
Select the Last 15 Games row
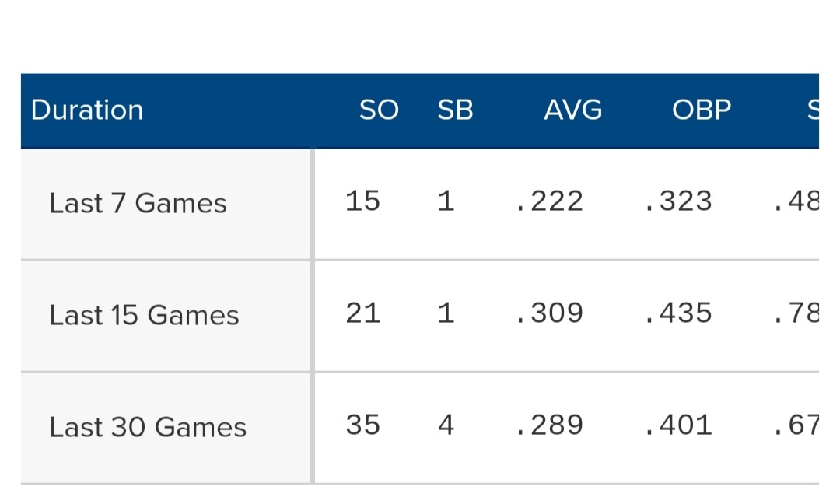click(144, 316)
